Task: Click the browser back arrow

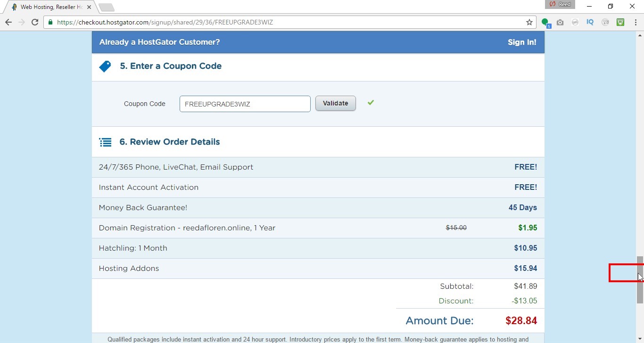Action: coord(8,22)
